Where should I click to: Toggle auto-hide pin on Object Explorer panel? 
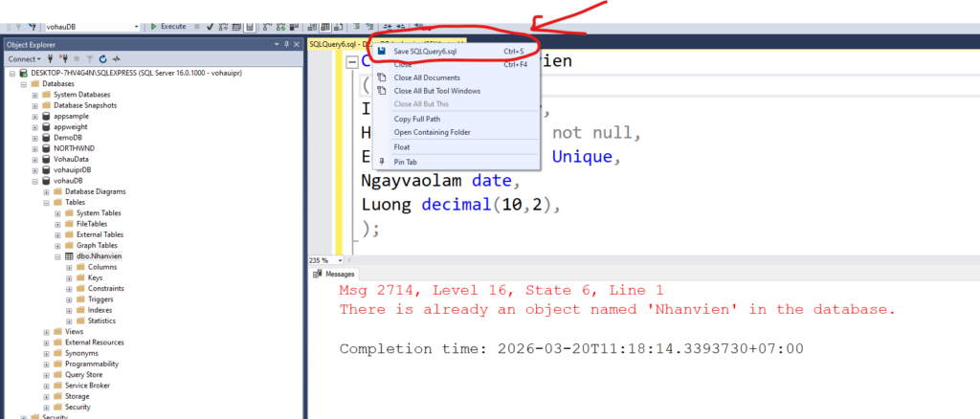tap(285, 44)
